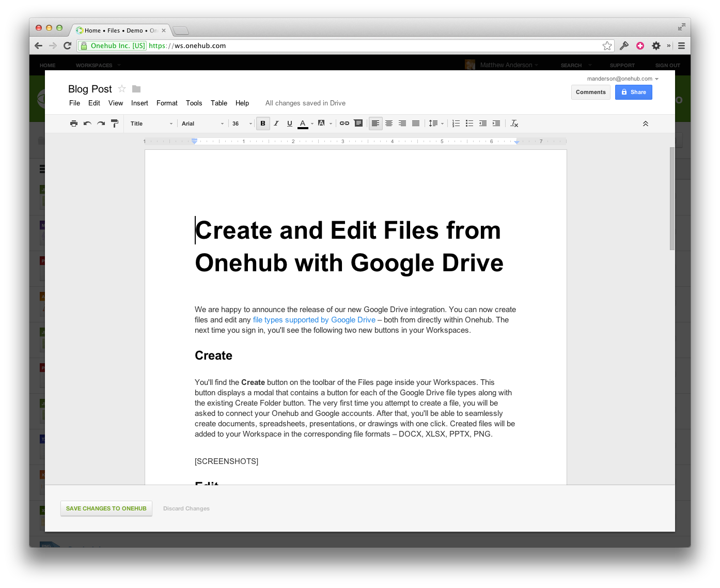Click the Save Changes to Onehub button

pyautogui.click(x=106, y=508)
